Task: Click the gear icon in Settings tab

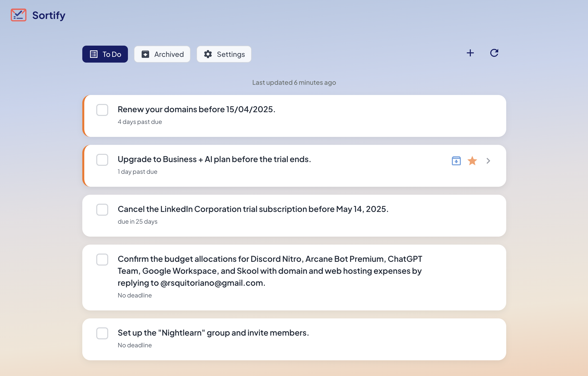Action: (208, 54)
